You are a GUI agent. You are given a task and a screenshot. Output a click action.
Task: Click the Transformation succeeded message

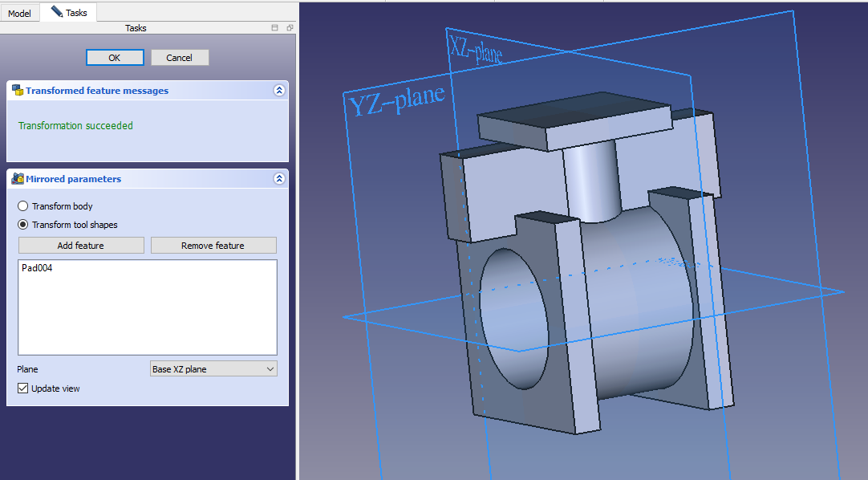[75, 126]
